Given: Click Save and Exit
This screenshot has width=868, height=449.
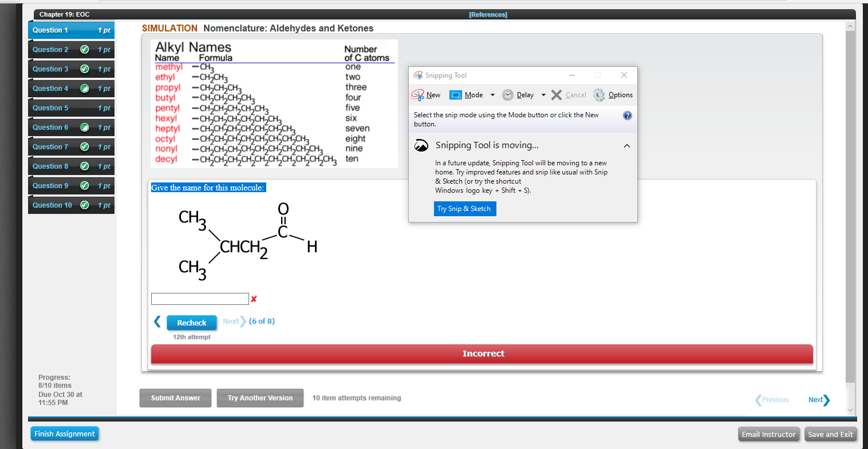Looking at the screenshot, I should (x=830, y=434).
